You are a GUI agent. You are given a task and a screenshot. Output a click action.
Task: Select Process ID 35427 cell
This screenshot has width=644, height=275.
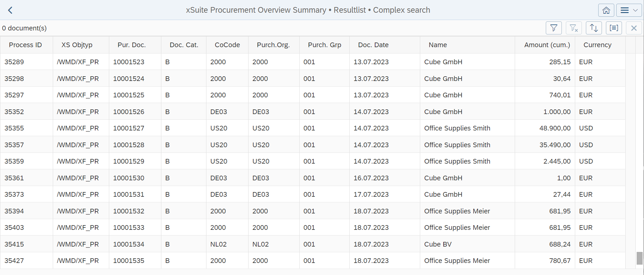point(26,261)
